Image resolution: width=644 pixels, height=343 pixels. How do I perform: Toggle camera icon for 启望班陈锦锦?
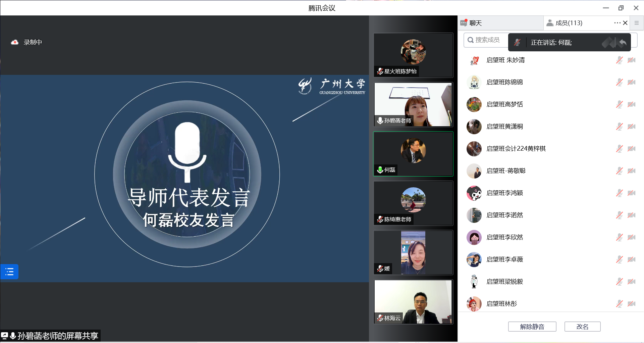click(x=632, y=82)
